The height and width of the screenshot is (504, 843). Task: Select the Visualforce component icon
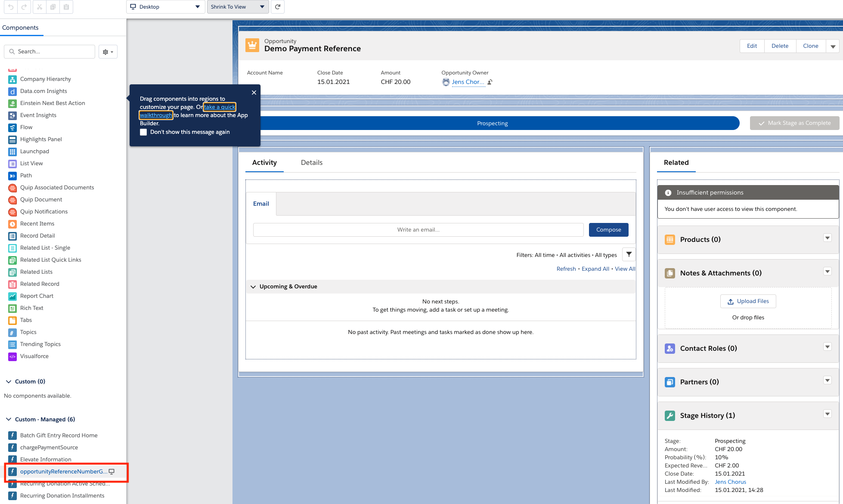(12, 356)
